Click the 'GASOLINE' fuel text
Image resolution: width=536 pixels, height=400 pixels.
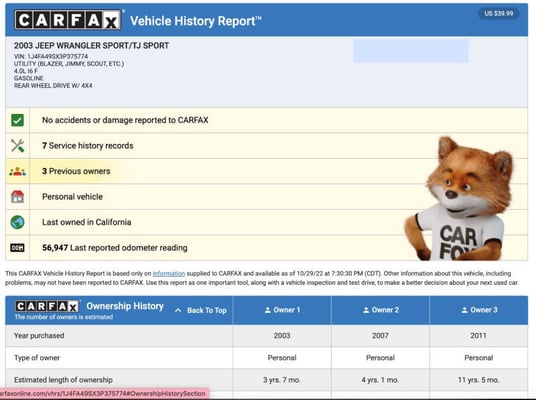pos(29,78)
